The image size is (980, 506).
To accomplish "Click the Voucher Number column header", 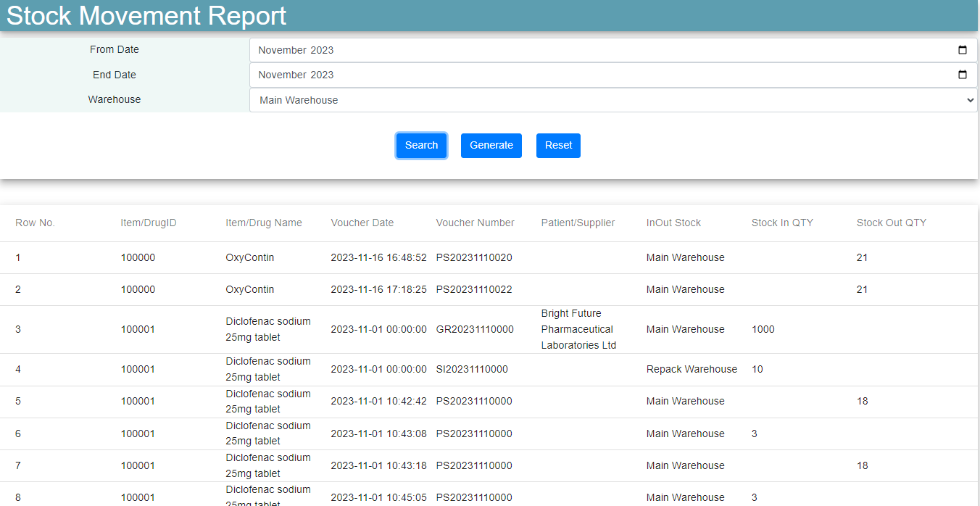I will [476, 223].
